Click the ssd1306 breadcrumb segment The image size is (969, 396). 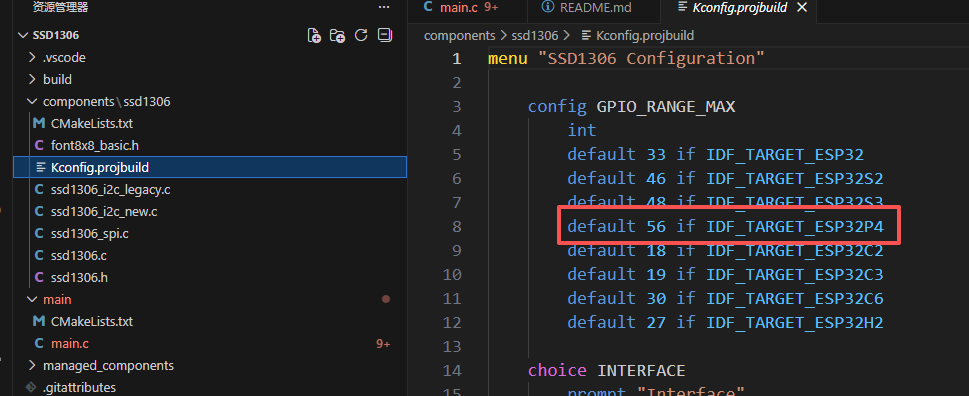(535, 36)
